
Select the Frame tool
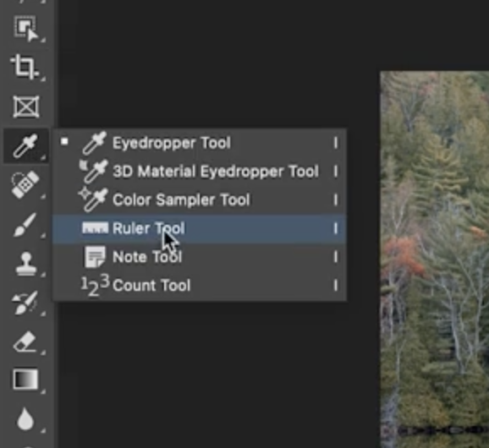click(26, 107)
